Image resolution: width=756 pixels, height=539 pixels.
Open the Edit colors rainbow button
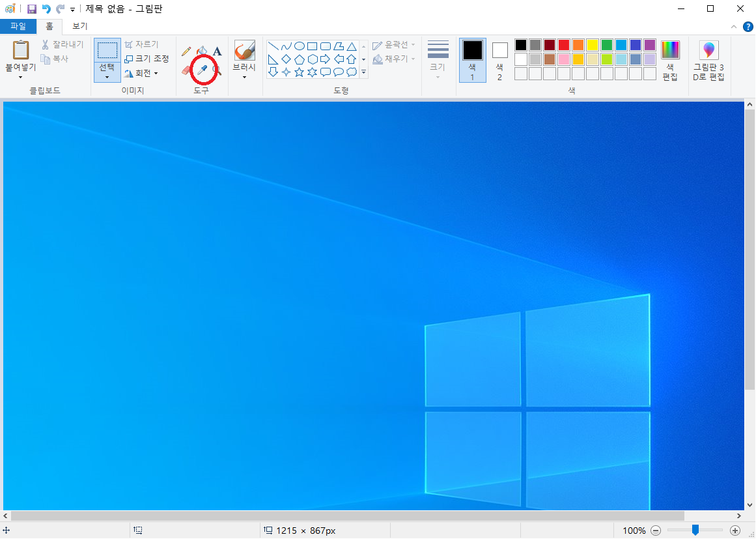coord(670,61)
